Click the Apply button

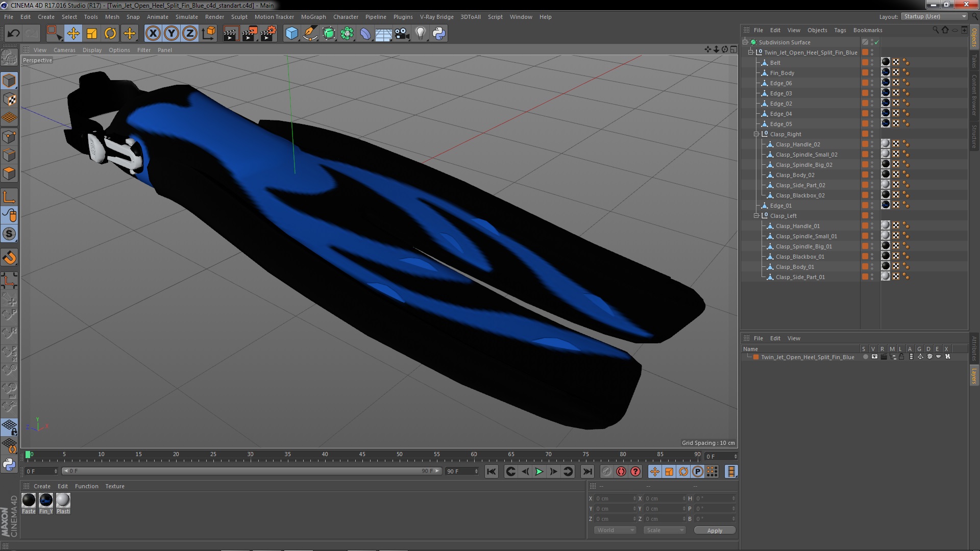click(715, 531)
